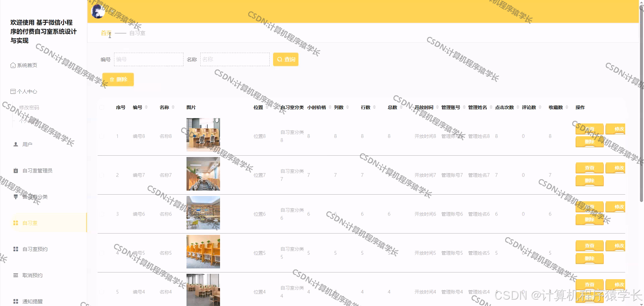Click the 管理姓名6 cell text
644x306 pixels.
[479, 214]
